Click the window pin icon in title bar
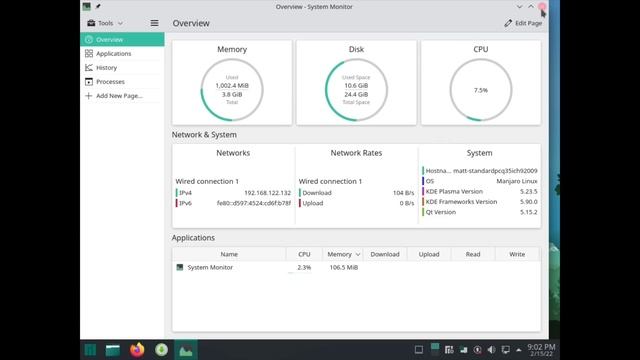The height and width of the screenshot is (360, 640). pyautogui.click(x=98, y=6)
